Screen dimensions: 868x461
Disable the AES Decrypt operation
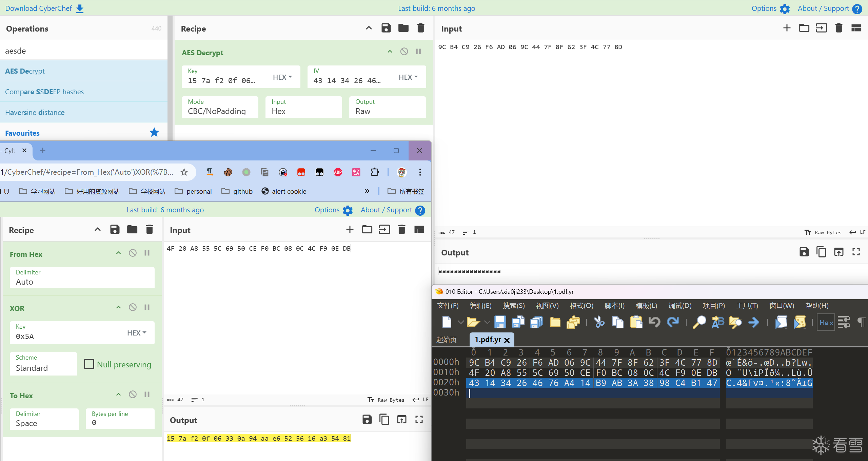tap(404, 52)
